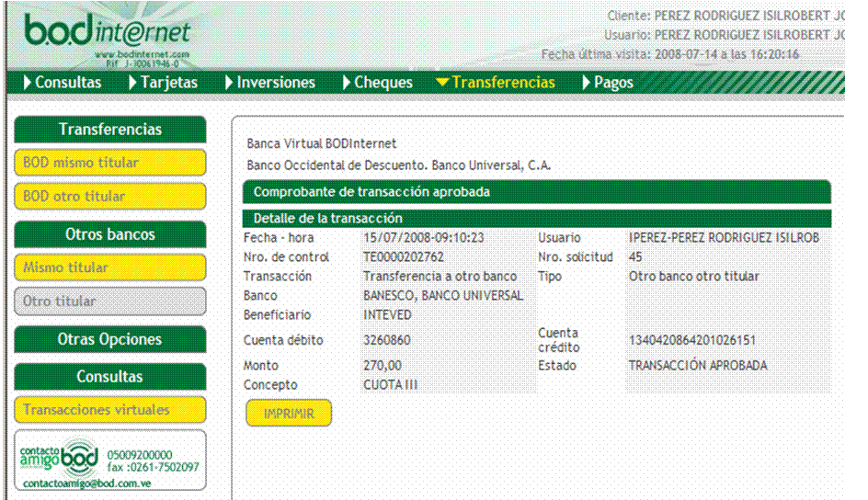This screenshot has height=500, width=868.
Task: Click the Beneficiario label
Action: (x=278, y=315)
